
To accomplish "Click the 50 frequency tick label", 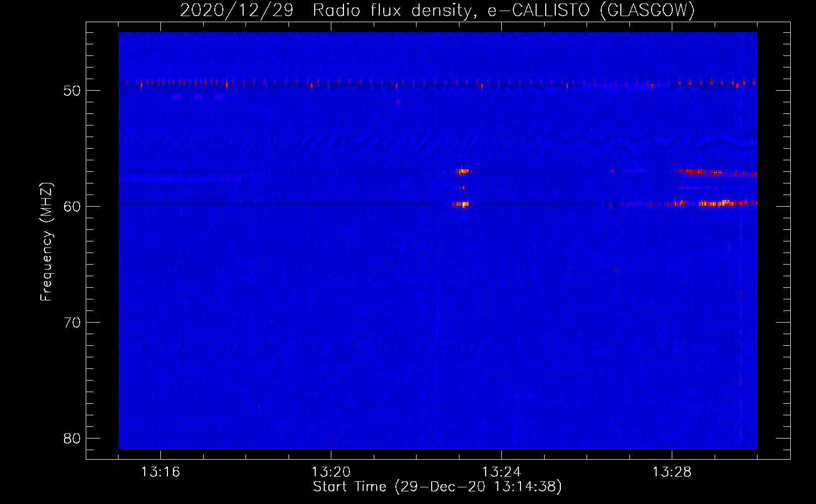I will pyautogui.click(x=72, y=91).
